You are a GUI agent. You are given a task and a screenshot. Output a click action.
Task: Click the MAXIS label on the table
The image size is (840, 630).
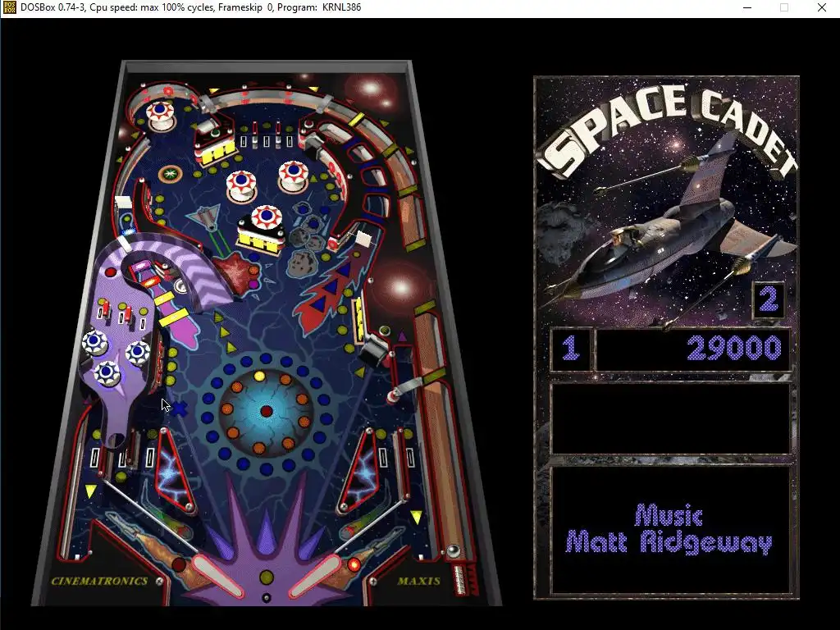pyautogui.click(x=419, y=581)
